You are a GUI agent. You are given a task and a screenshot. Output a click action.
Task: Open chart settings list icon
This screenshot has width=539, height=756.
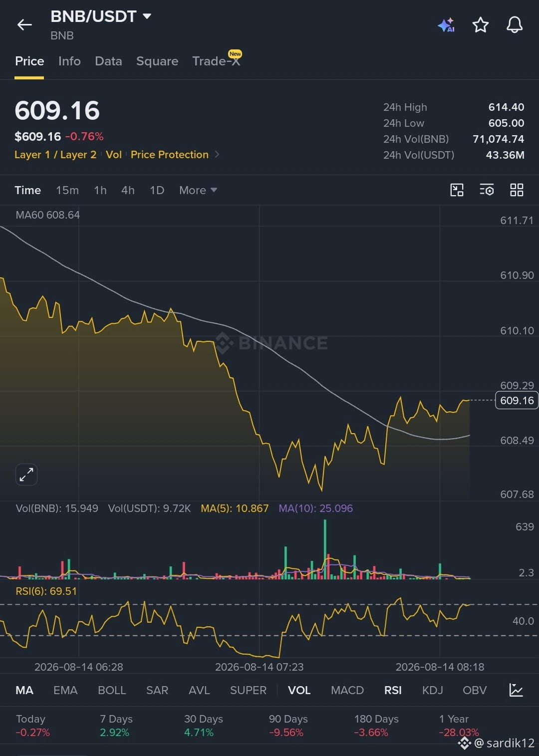coord(487,190)
